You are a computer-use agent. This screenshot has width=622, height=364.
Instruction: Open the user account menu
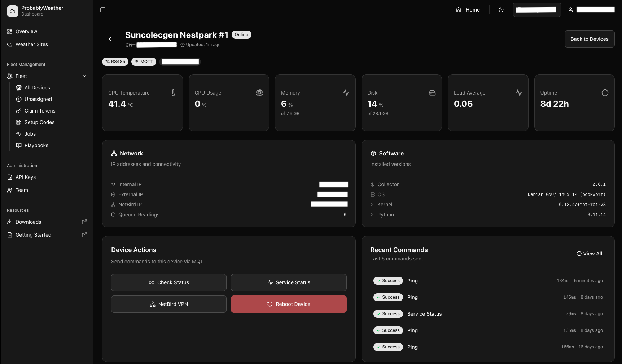click(x=591, y=10)
